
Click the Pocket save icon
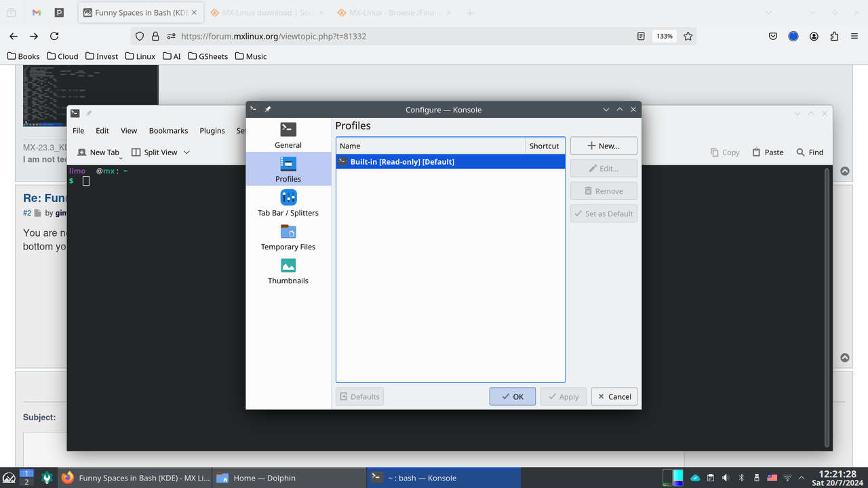pos(773,37)
